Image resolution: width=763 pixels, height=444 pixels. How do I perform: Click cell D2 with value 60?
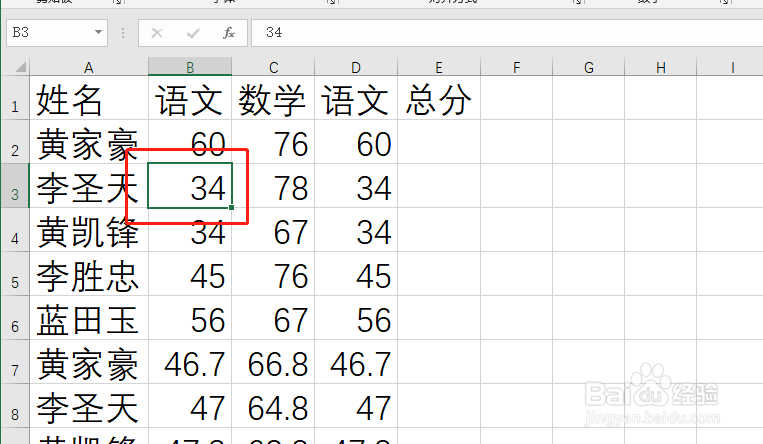(x=356, y=142)
